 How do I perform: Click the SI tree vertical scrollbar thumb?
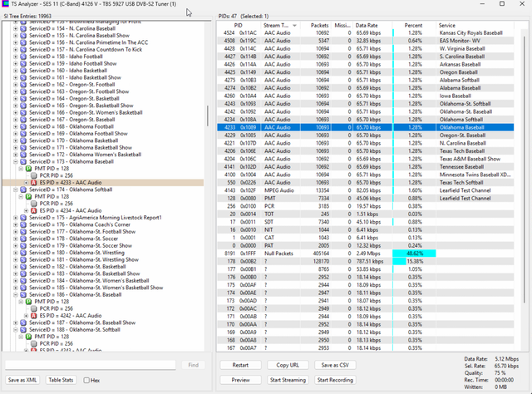pos(207,116)
